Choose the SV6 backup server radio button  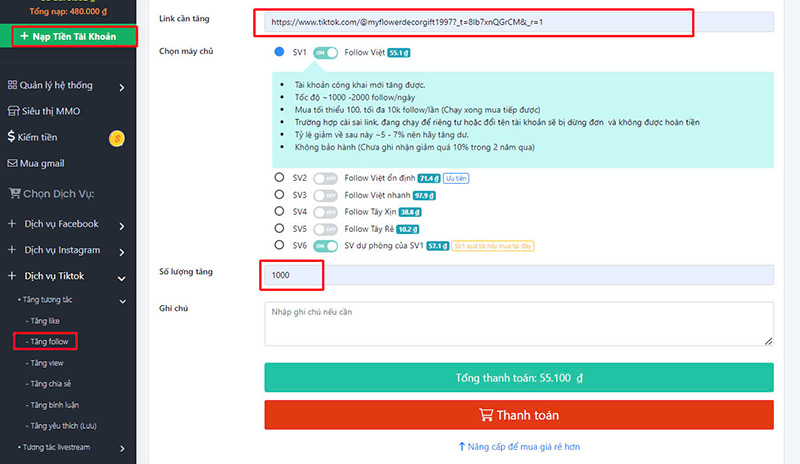(x=280, y=245)
